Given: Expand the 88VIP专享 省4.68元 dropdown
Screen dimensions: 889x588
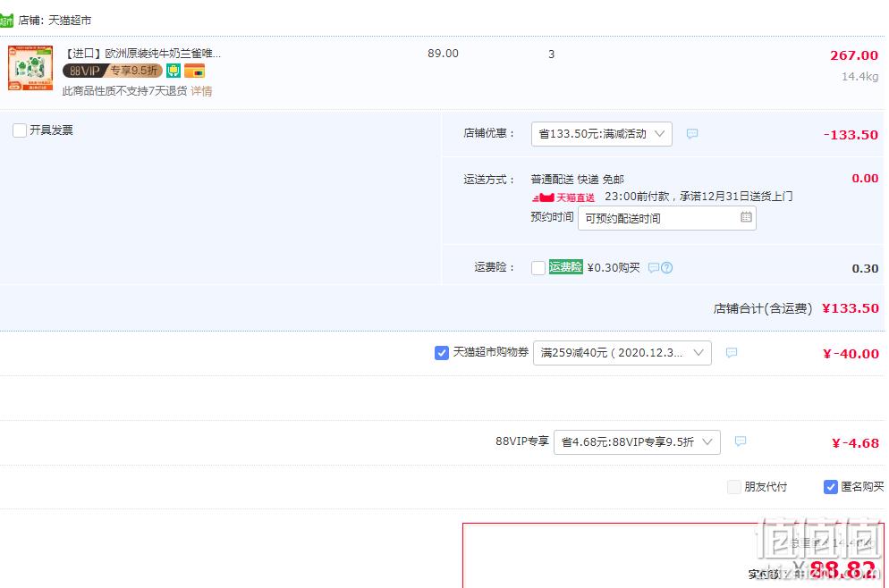Looking at the screenshot, I should click(637, 441).
